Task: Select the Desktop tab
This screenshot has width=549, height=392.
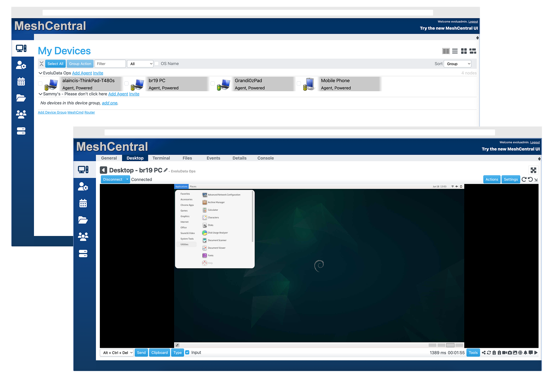Action: pos(135,158)
